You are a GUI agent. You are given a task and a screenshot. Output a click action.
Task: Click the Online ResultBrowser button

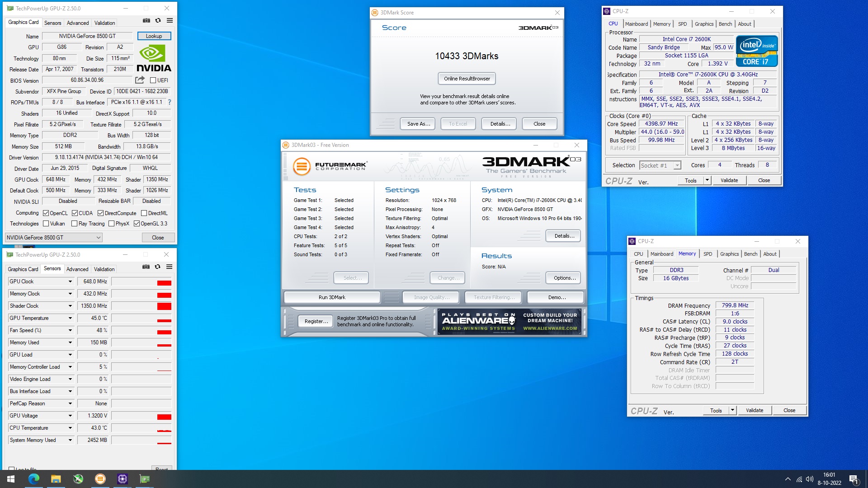467,79
